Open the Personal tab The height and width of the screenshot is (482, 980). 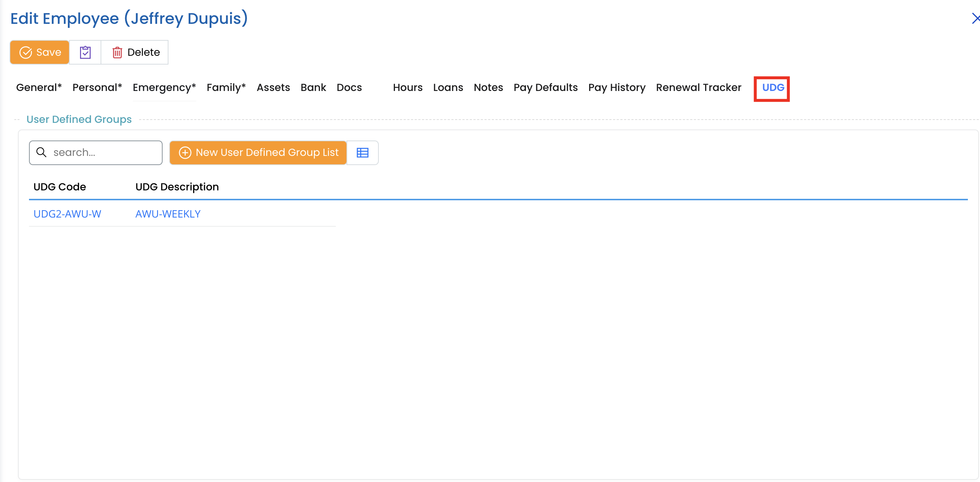click(97, 88)
